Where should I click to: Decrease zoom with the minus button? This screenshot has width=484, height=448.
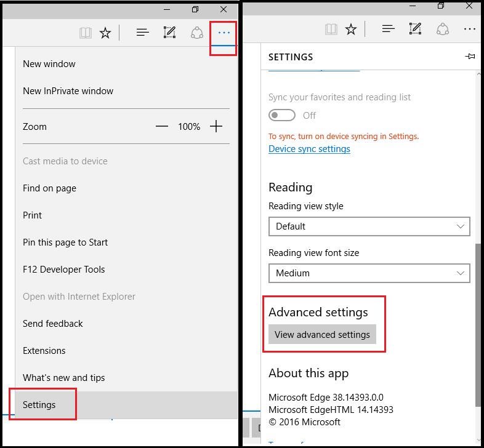162,127
